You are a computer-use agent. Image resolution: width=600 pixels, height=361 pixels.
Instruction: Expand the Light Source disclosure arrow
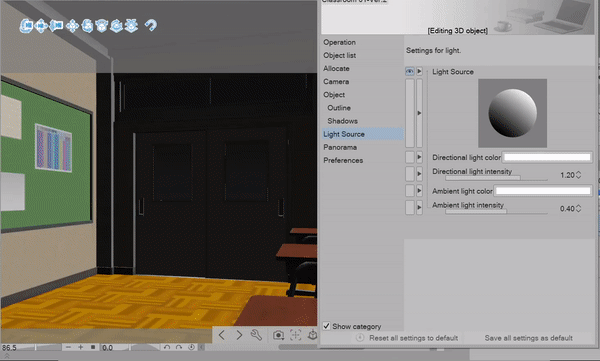pos(419,72)
